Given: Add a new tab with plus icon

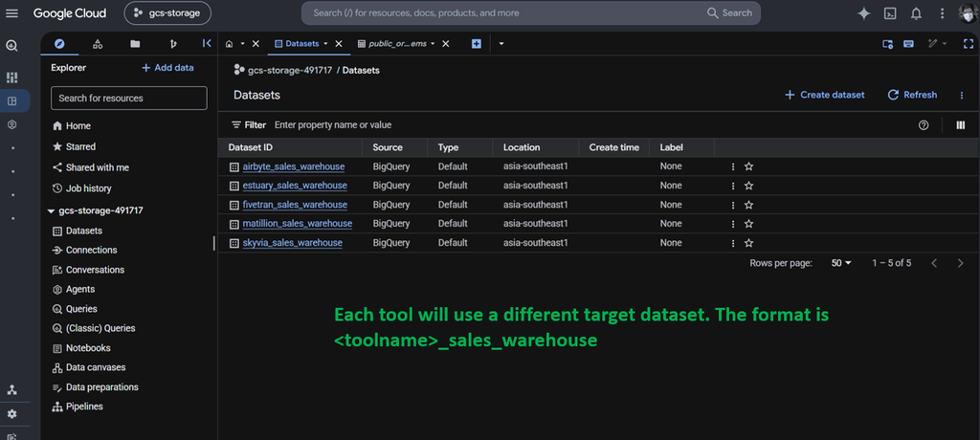Looking at the screenshot, I should (x=477, y=44).
